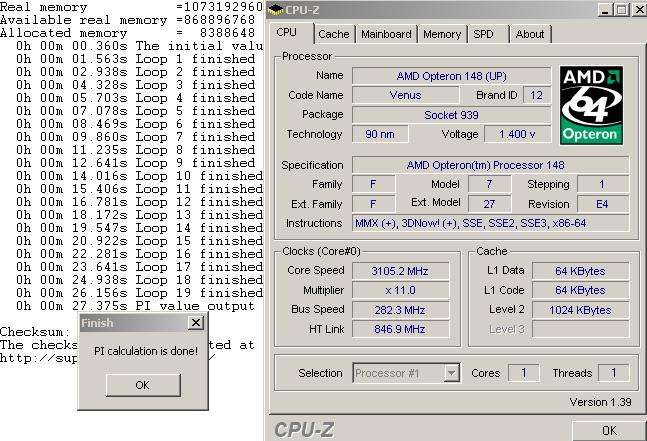The image size is (647, 441).
Task: Open the Mainboard tab
Action: coord(386,34)
